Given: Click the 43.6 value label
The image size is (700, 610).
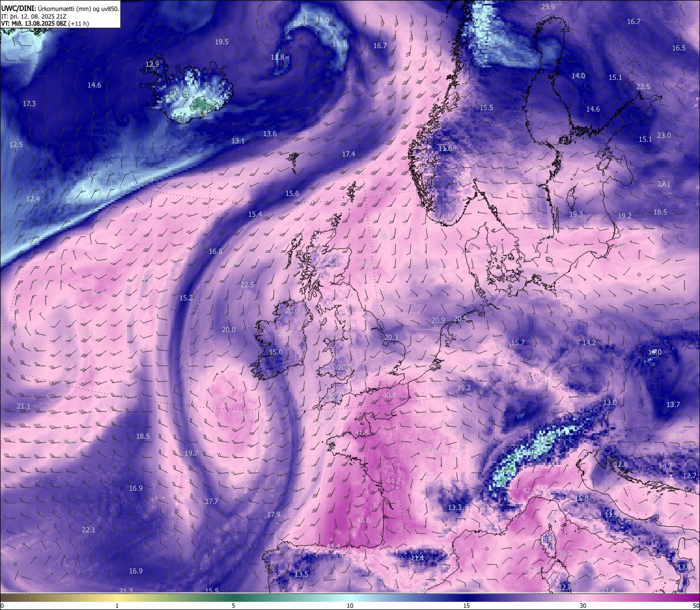Looking at the screenshot, I should pyautogui.click(x=363, y=520).
